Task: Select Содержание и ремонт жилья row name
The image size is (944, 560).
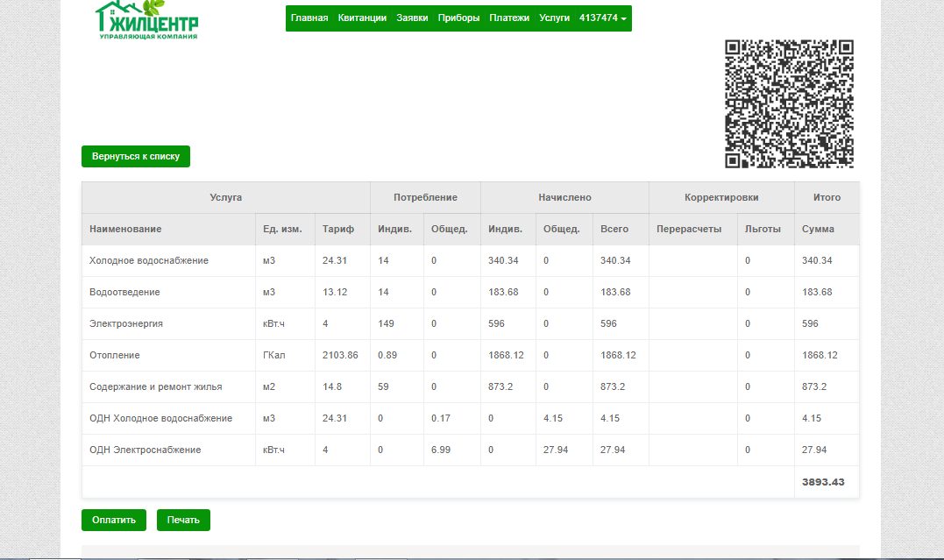Action: pos(155,386)
